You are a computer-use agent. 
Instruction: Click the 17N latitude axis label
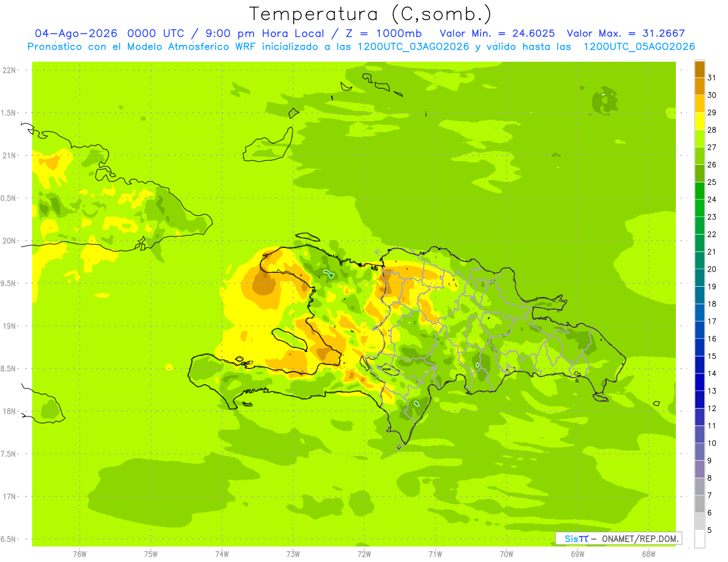pyautogui.click(x=10, y=497)
